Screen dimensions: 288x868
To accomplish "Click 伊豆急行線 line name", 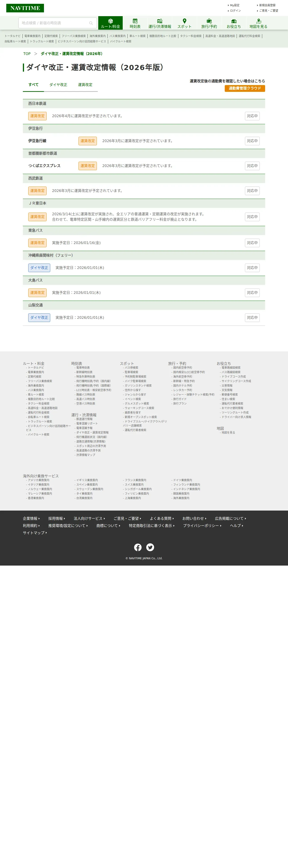I will point(37,141).
